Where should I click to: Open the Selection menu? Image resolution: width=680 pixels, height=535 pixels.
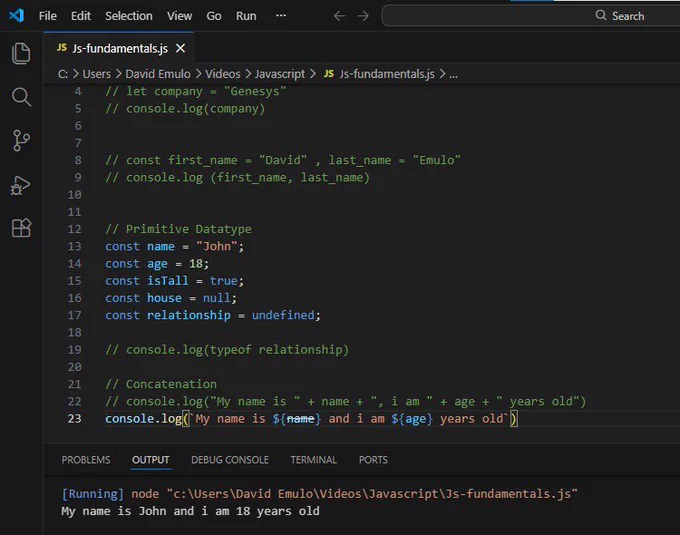tap(129, 16)
